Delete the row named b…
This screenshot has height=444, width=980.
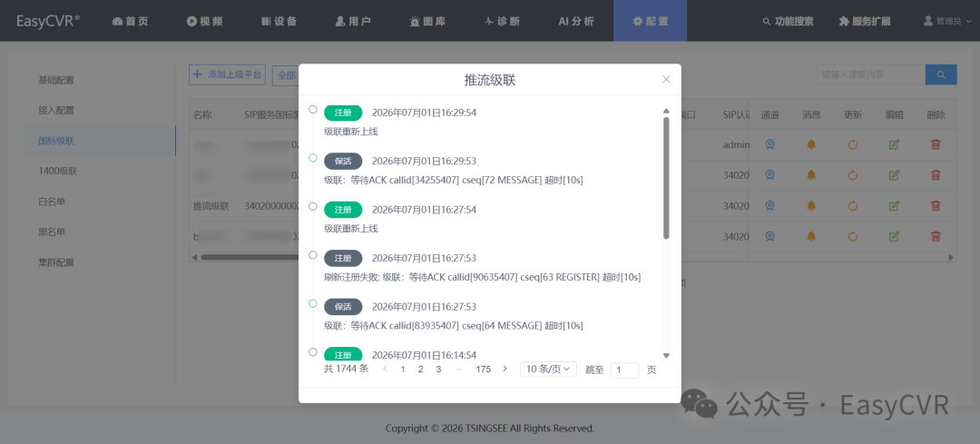click(936, 236)
